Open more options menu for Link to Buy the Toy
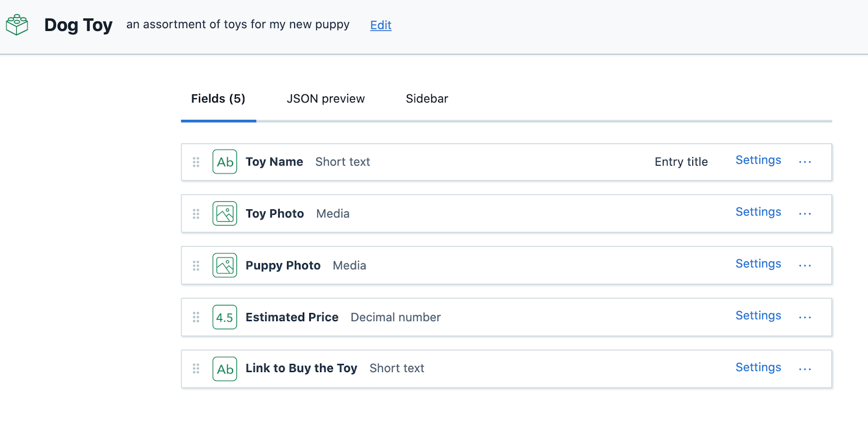The height and width of the screenshot is (441, 868). coord(805,369)
